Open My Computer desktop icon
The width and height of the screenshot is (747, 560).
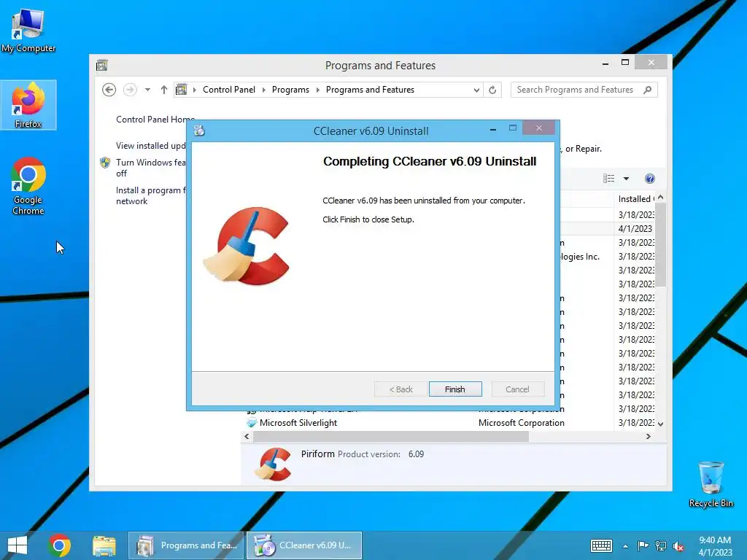pyautogui.click(x=28, y=30)
